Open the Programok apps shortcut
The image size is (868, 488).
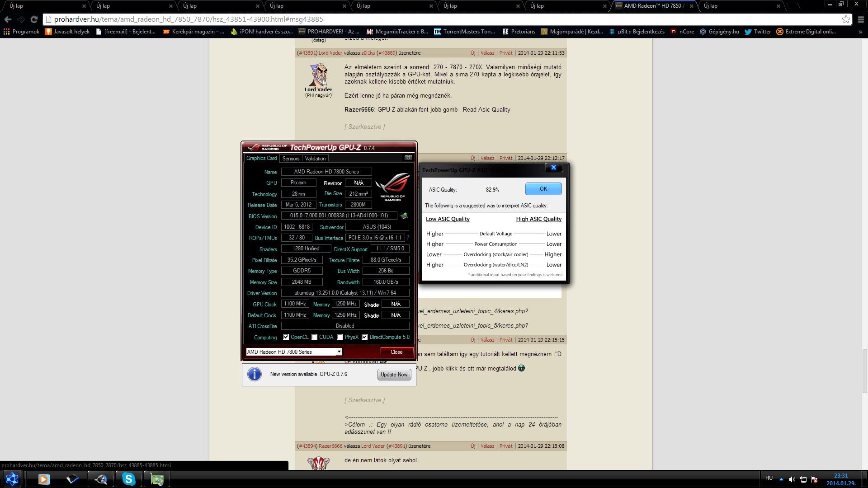[21, 32]
